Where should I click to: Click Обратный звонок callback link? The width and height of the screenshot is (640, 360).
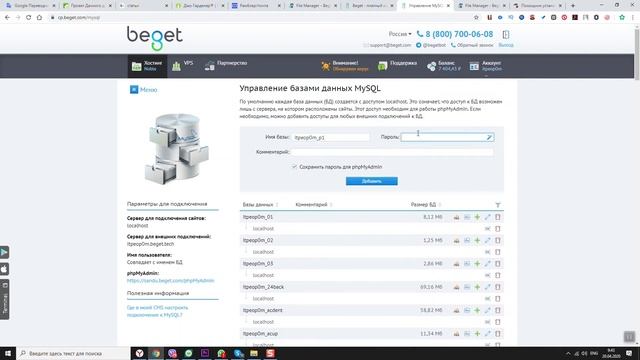coord(472,45)
